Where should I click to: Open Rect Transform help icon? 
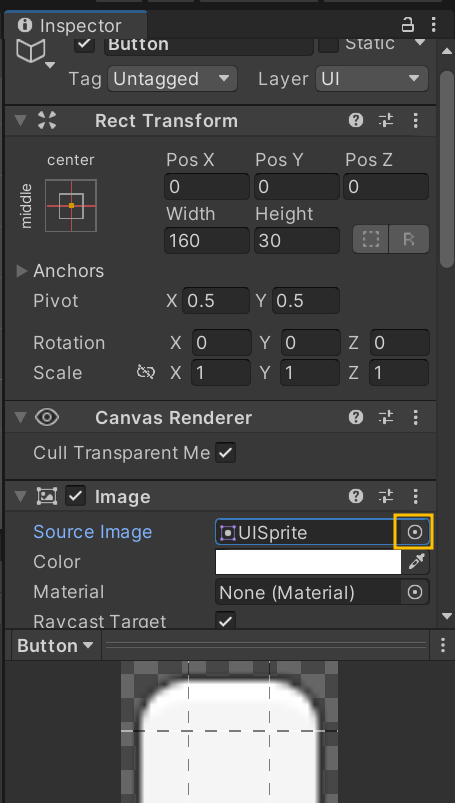(x=356, y=121)
